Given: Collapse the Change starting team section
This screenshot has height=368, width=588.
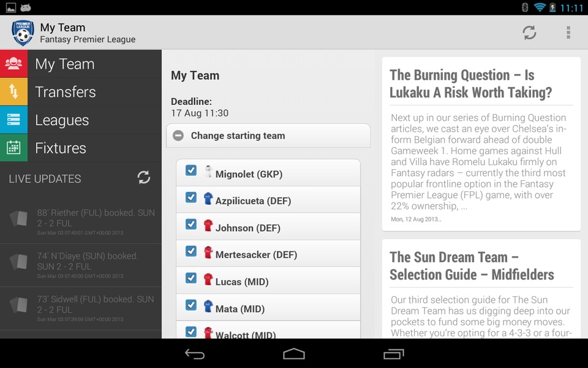Looking at the screenshot, I should (x=268, y=136).
